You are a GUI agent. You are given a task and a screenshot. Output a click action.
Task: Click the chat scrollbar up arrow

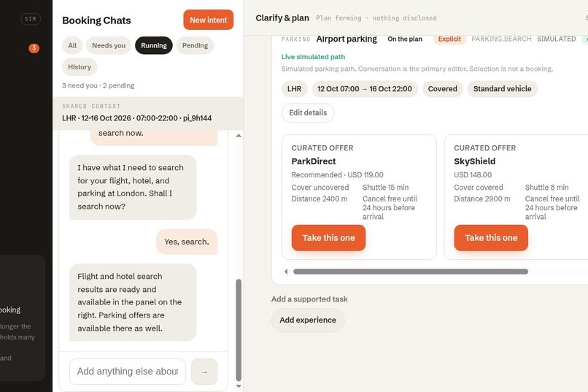(x=239, y=136)
